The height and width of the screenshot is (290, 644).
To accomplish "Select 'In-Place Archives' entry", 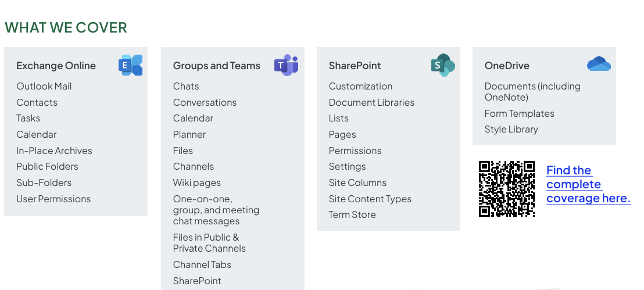I will [54, 151].
